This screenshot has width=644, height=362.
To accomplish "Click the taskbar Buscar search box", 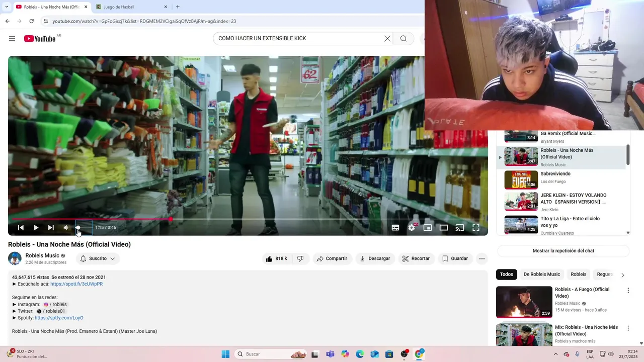I will [x=271, y=354].
